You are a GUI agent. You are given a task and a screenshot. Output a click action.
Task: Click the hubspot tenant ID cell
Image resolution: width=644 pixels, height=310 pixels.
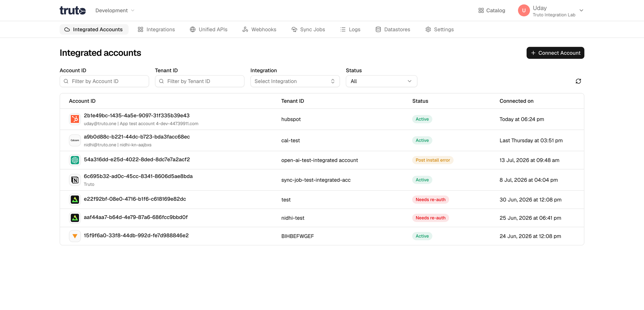tap(291, 119)
